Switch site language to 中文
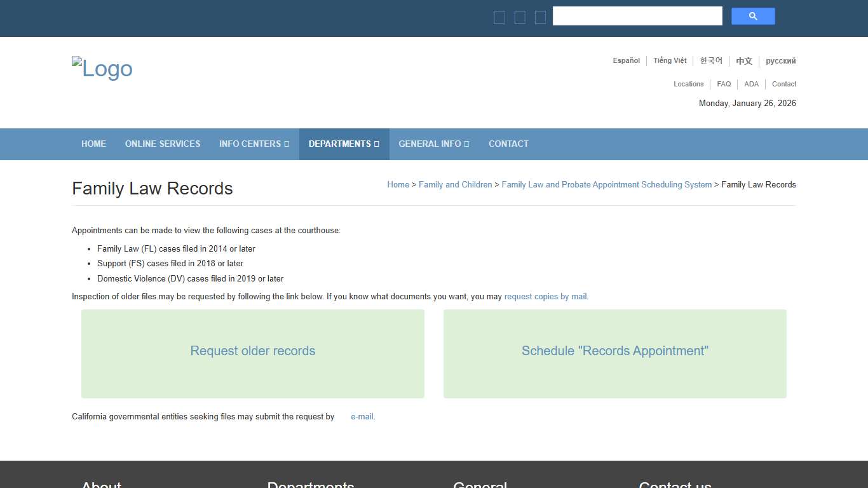 click(744, 60)
